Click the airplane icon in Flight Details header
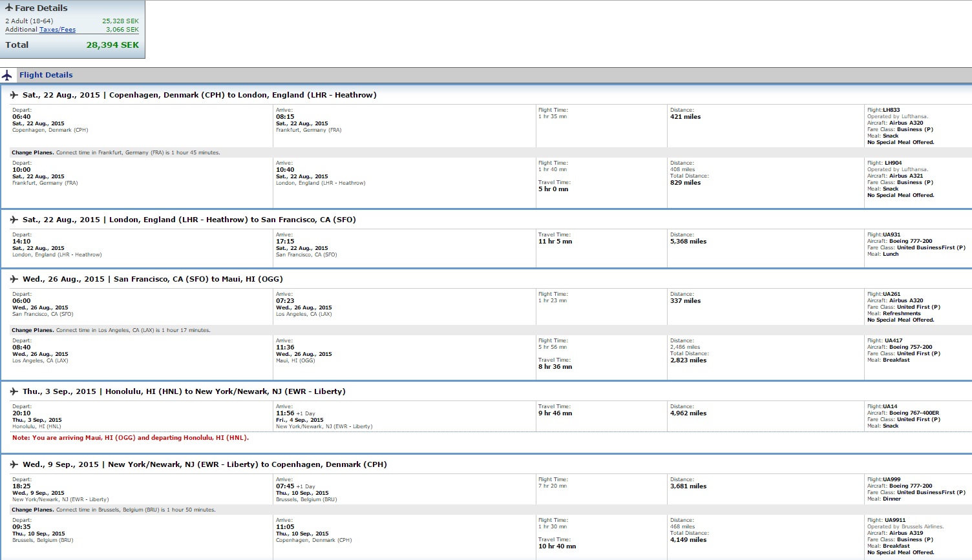 pyautogui.click(x=7, y=75)
